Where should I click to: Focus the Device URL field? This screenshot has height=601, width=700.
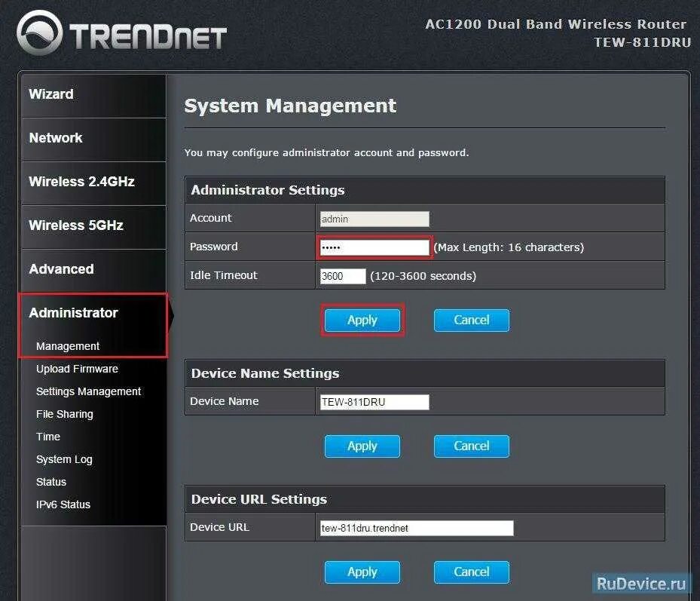tap(417, 528)
